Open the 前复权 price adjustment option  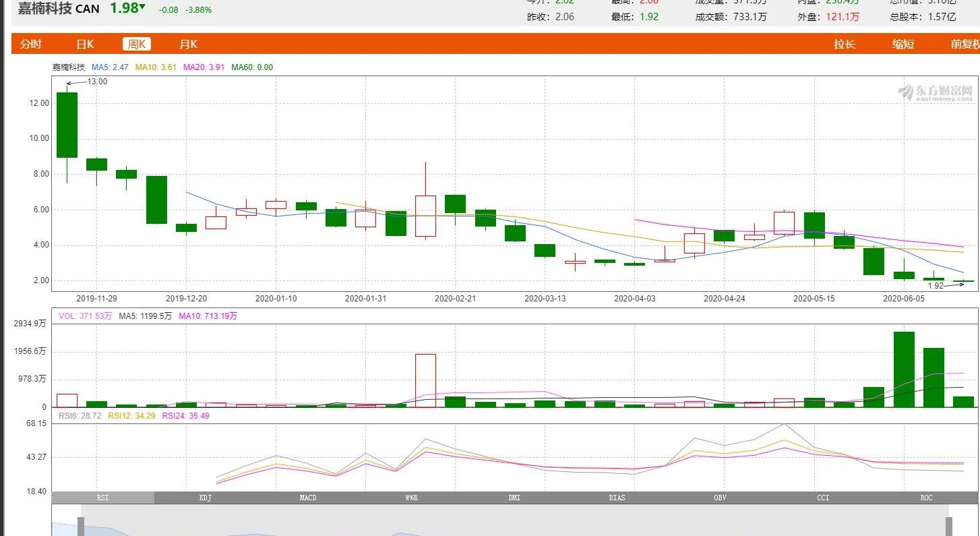pos(964,44)
